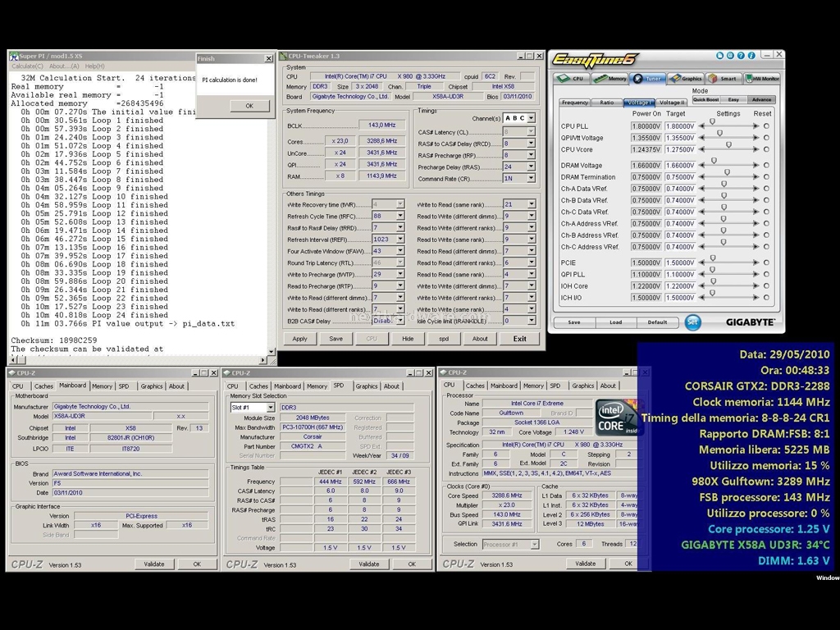
Task: Click the first round blue header icon in EasyTune6
Action: click(719, 56)
